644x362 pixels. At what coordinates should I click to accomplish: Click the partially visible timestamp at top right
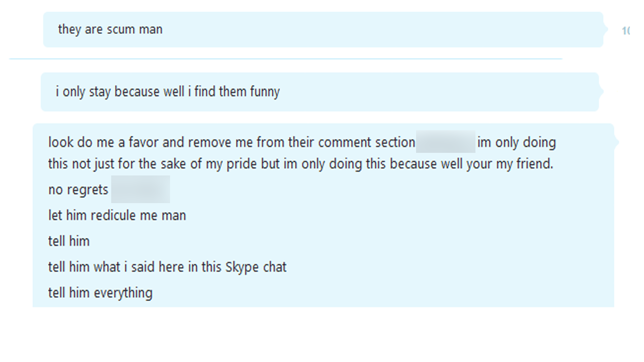(625, 31)
